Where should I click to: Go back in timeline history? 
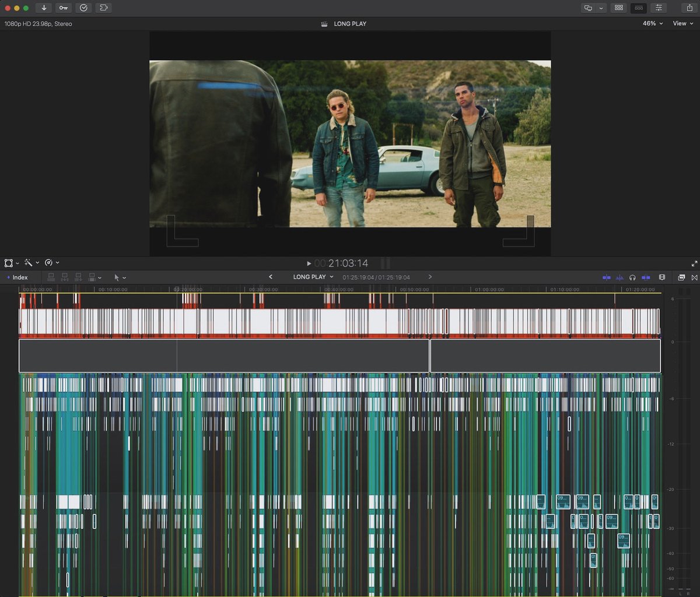(271, 277)
